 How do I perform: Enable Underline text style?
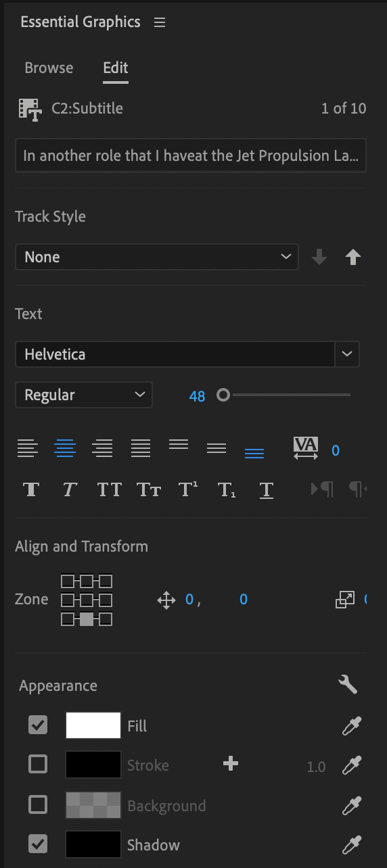click(x=267, y=489)
